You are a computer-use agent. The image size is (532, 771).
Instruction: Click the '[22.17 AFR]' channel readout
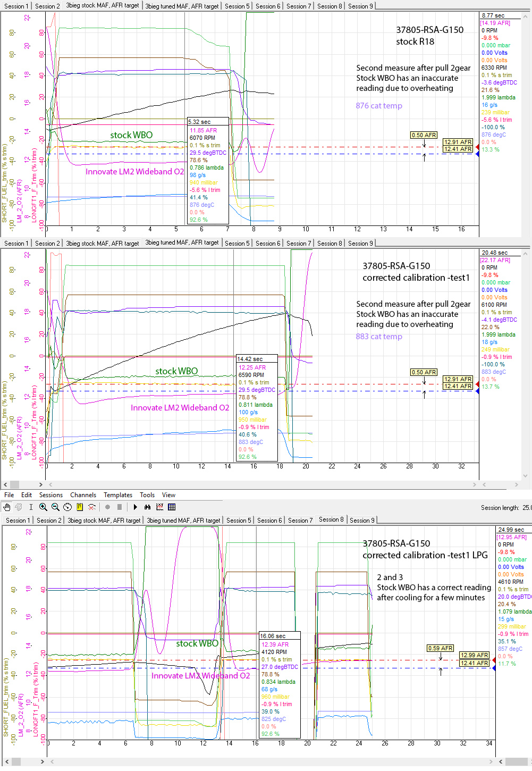(x=495, y=261)
